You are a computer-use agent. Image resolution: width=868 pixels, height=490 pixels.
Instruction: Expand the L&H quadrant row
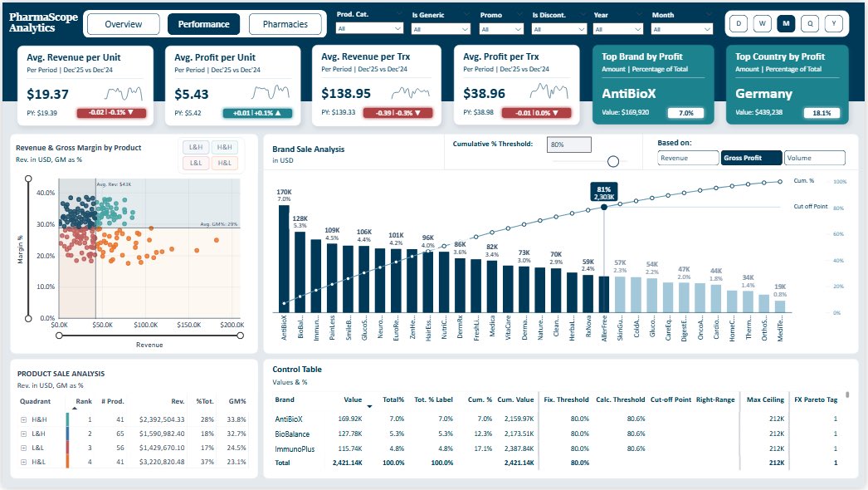pos(24,434)
